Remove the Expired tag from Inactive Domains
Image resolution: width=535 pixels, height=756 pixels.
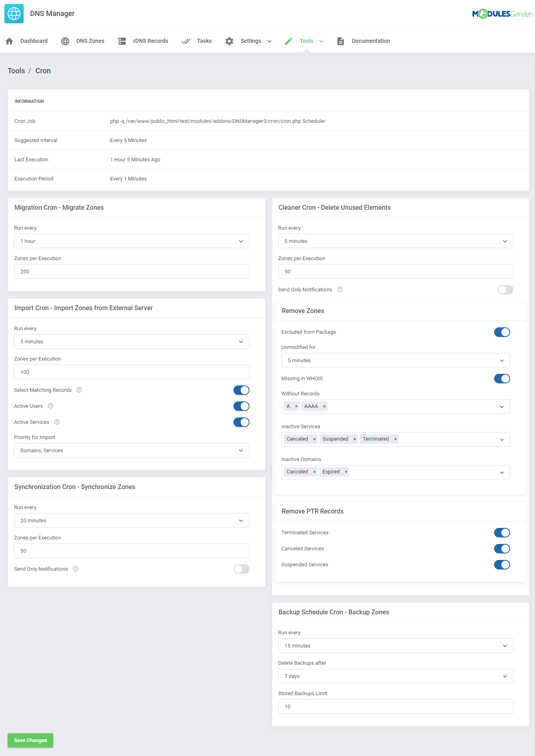[346, 472]
